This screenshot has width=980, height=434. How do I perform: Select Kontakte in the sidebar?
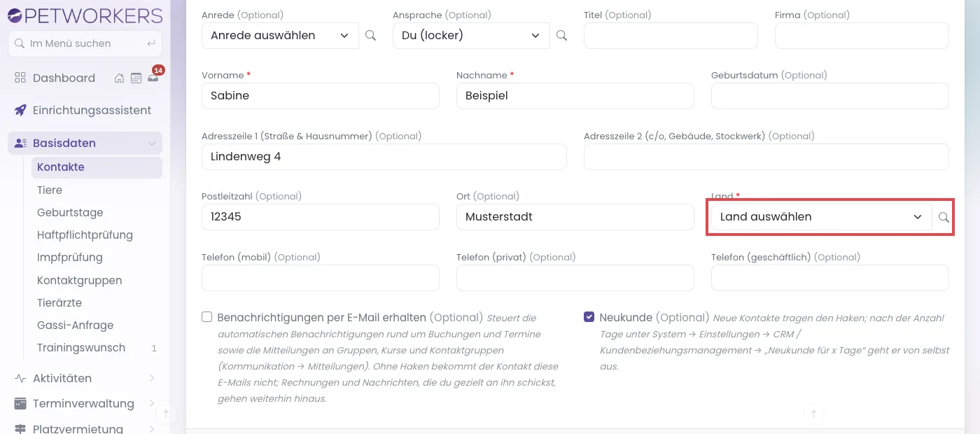coord(97,167)
